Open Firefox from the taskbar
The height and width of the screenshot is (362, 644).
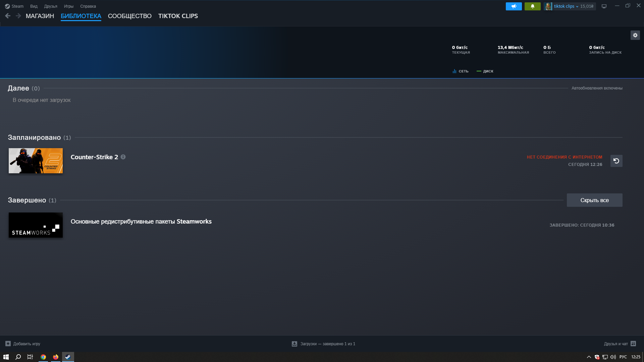(56, 357)
